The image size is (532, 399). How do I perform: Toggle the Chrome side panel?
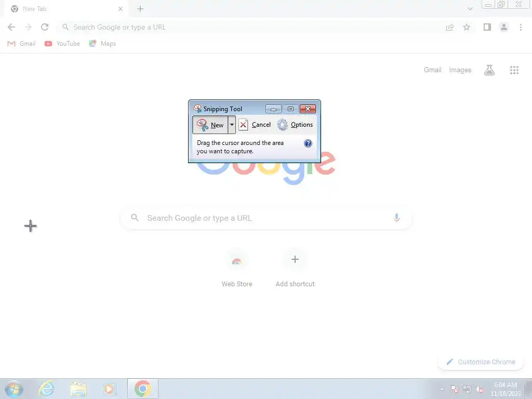tap(487, 27)
